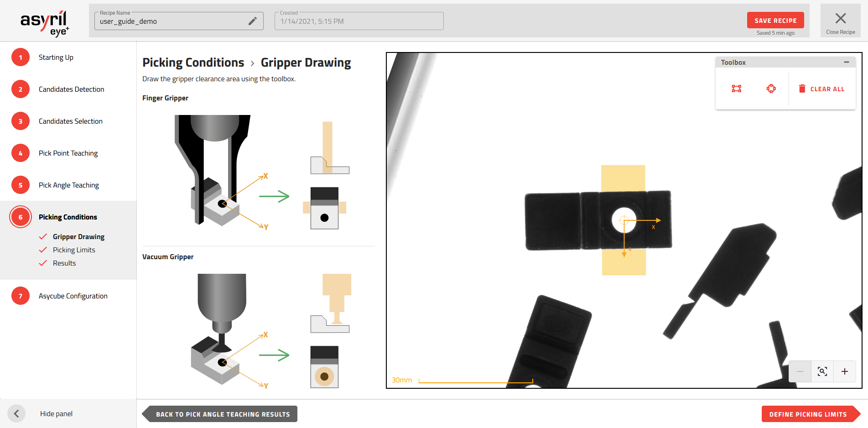The image size is (868, 428).
Task: Clear all drawn gripper shapes
Action: [821, 89]
